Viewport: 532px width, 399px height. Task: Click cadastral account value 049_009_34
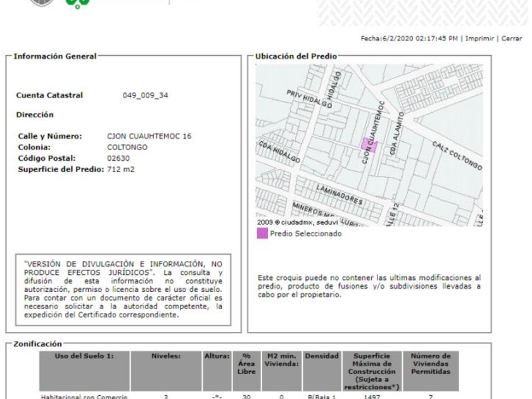pos(145,96)
